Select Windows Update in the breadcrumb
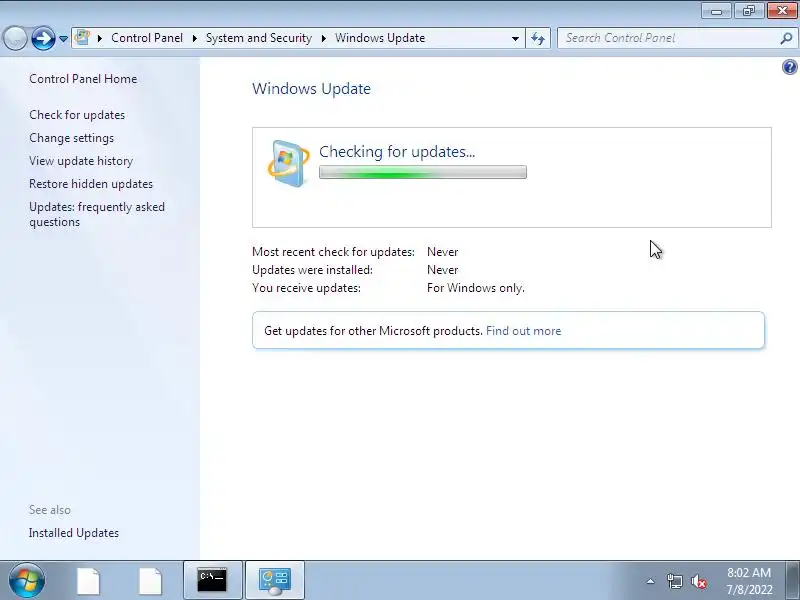The height and width of the screenshot is (600, 800). coord(380,38)
